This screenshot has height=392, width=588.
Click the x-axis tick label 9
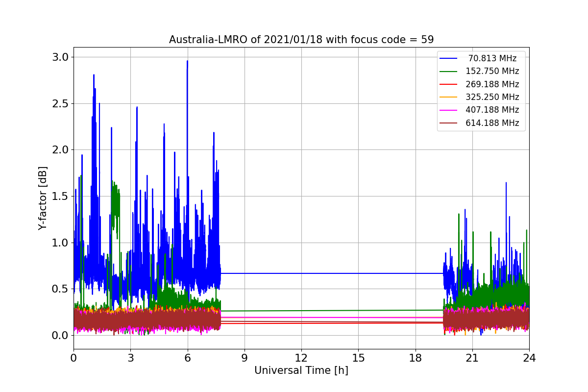click(x=245, y=358)
